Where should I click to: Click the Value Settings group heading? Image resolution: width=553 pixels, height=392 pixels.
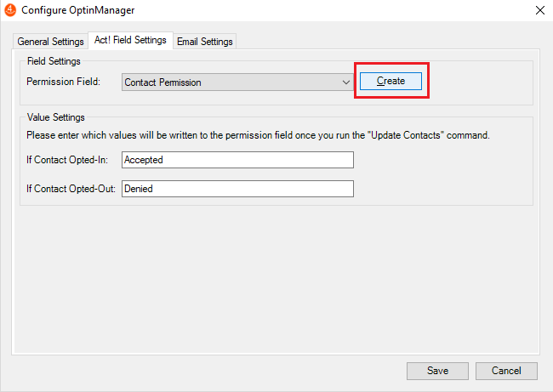tap(55, 117)
